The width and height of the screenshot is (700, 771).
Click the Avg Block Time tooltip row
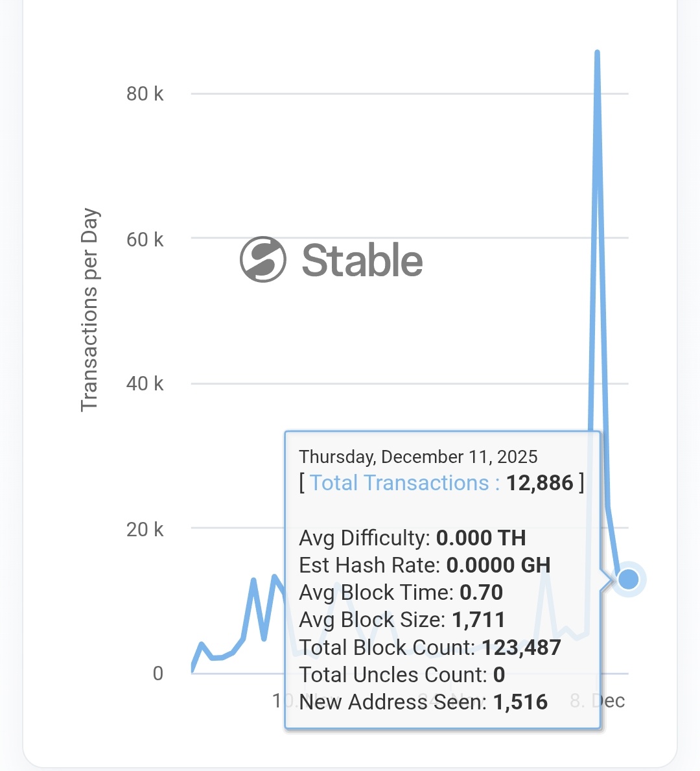pos(401,593)
